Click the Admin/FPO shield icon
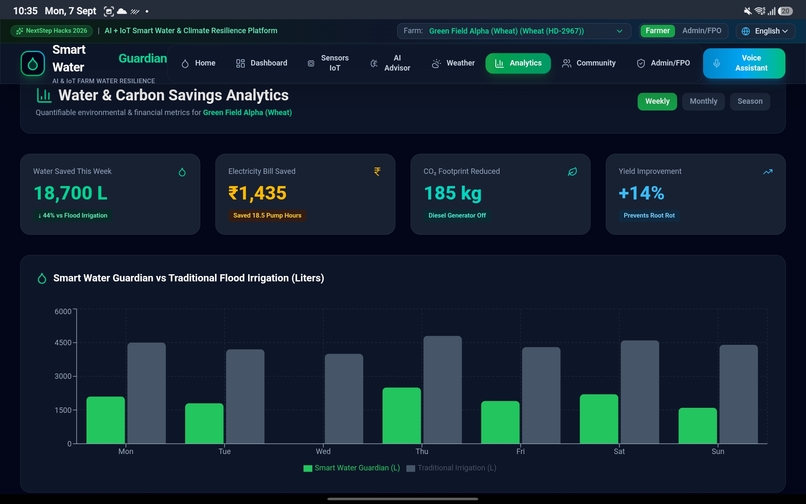This screenshot has height=504, width=806. click(x=640, y=63)
